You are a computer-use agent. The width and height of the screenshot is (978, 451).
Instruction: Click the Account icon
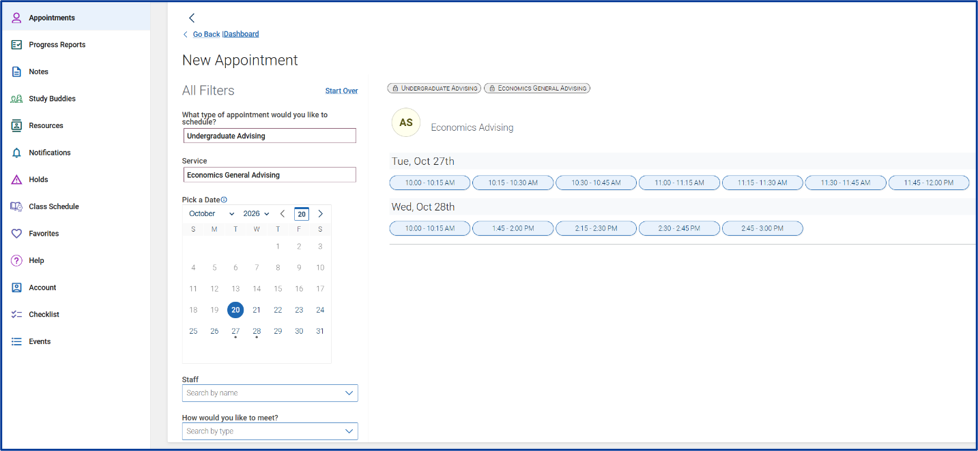(x=17, y=288)
